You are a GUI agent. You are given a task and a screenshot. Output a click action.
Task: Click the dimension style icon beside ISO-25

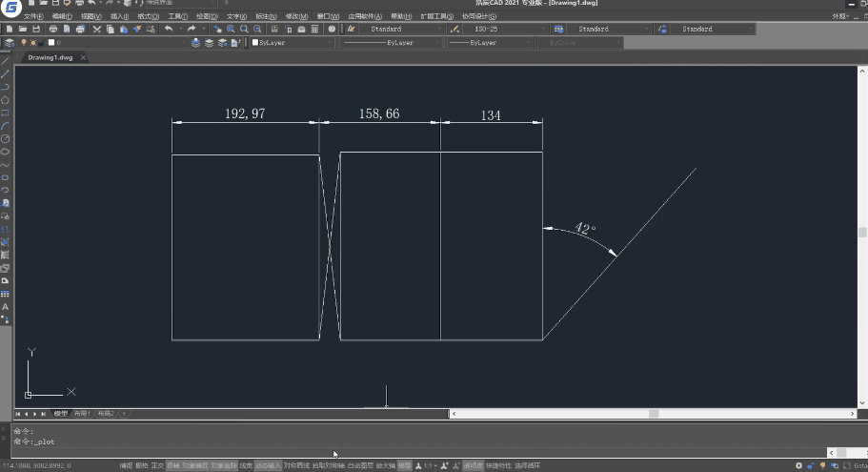(455, 29)
